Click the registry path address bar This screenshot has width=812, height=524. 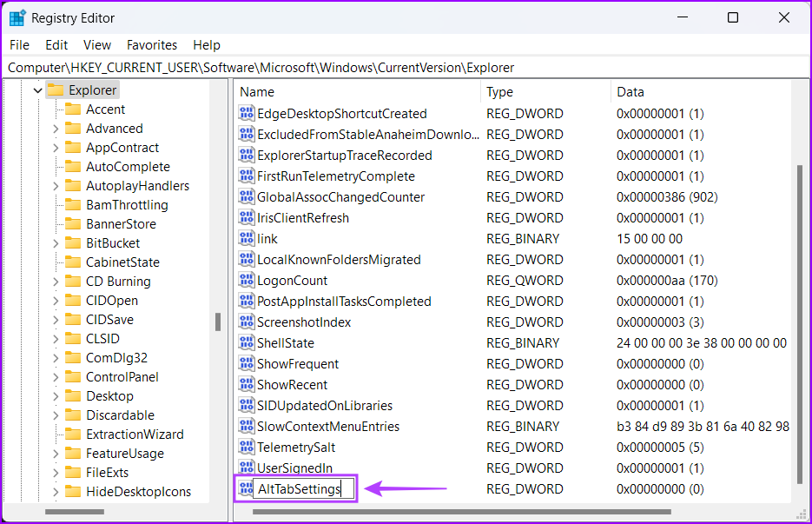click(406, 68)
